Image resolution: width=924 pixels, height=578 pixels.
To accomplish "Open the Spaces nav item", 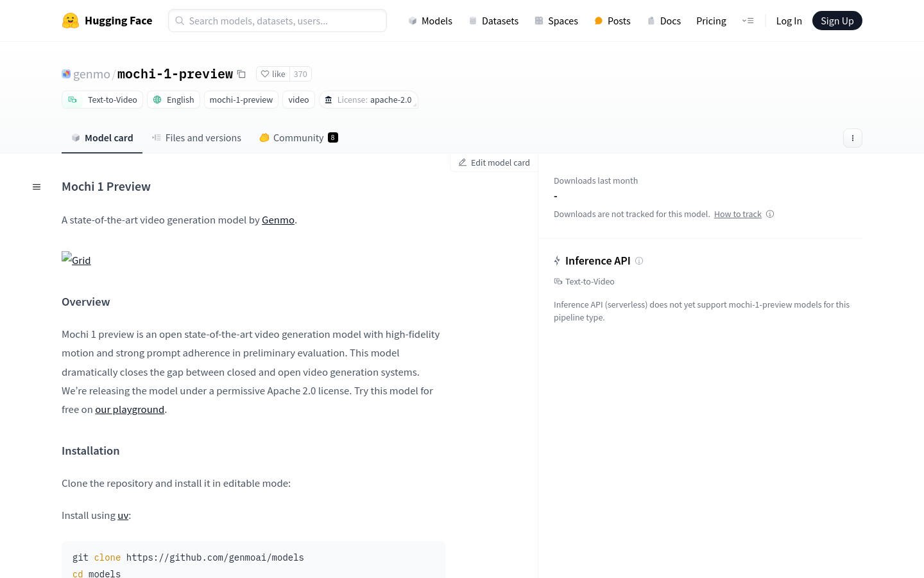I will tap(556, 21).
